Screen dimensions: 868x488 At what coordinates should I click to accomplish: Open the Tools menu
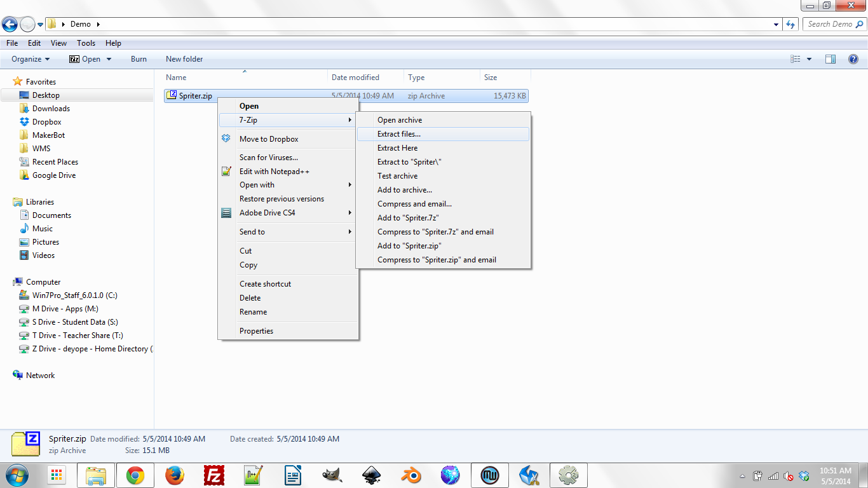[86, 43]
